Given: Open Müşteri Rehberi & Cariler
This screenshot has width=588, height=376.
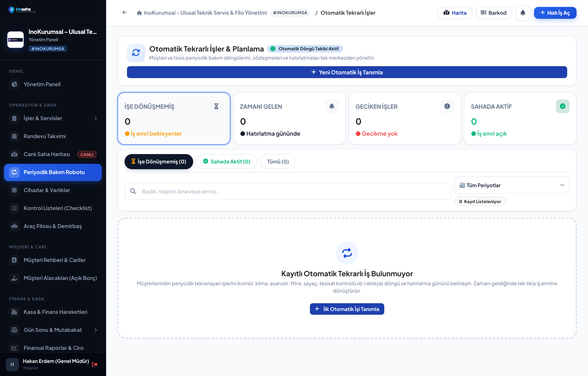Looking at the screenshot, I should coord(53,260).
